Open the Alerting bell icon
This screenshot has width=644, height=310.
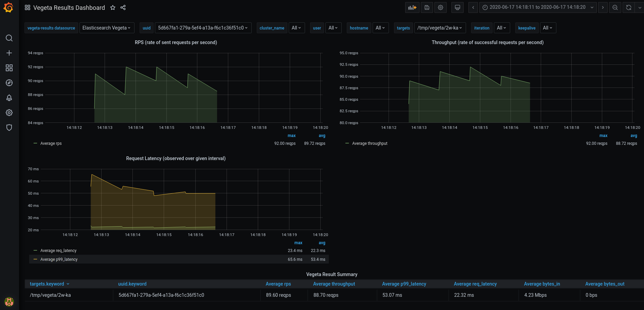tap(9, 98)
